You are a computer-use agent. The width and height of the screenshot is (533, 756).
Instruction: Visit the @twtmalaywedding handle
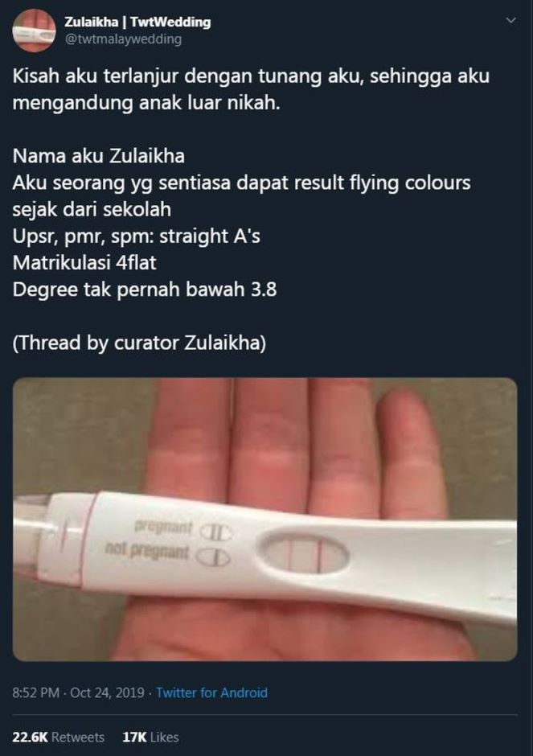point(123,39)
